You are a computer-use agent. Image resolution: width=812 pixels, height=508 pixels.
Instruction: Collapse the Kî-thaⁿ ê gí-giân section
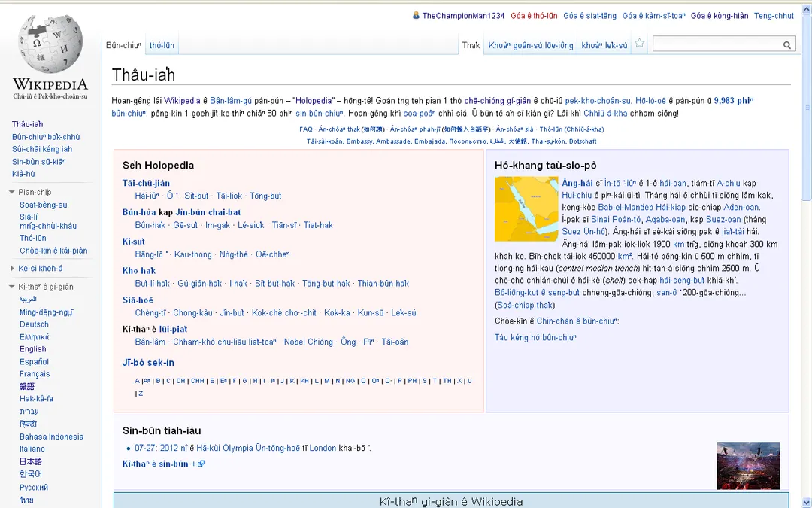pyautogui.click(x=11, y=287)
